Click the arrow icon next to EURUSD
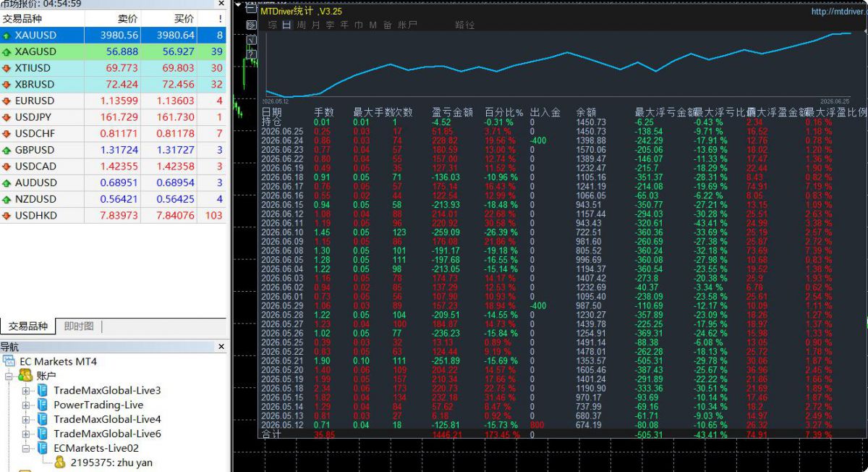 point(7,101)
